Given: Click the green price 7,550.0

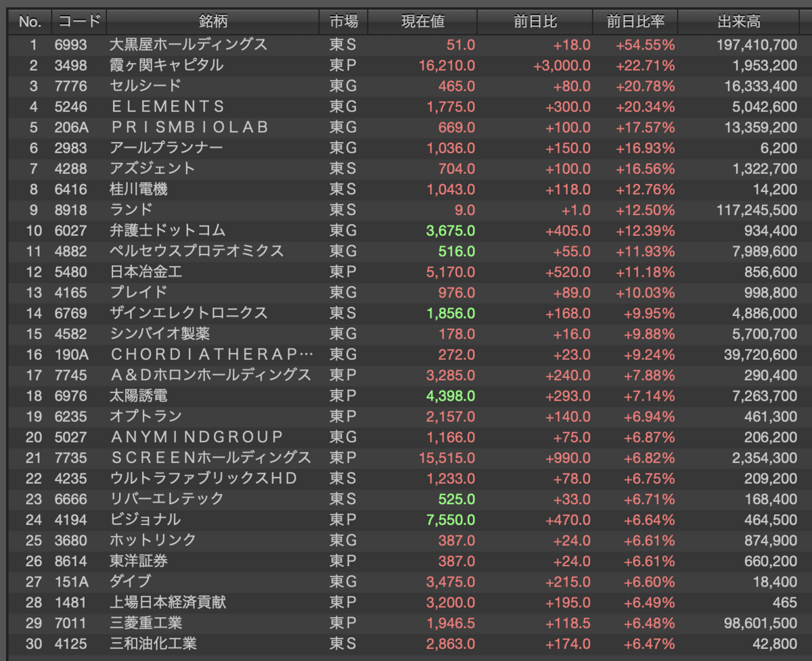Looking at the screenshot, I should coord(451,520).
